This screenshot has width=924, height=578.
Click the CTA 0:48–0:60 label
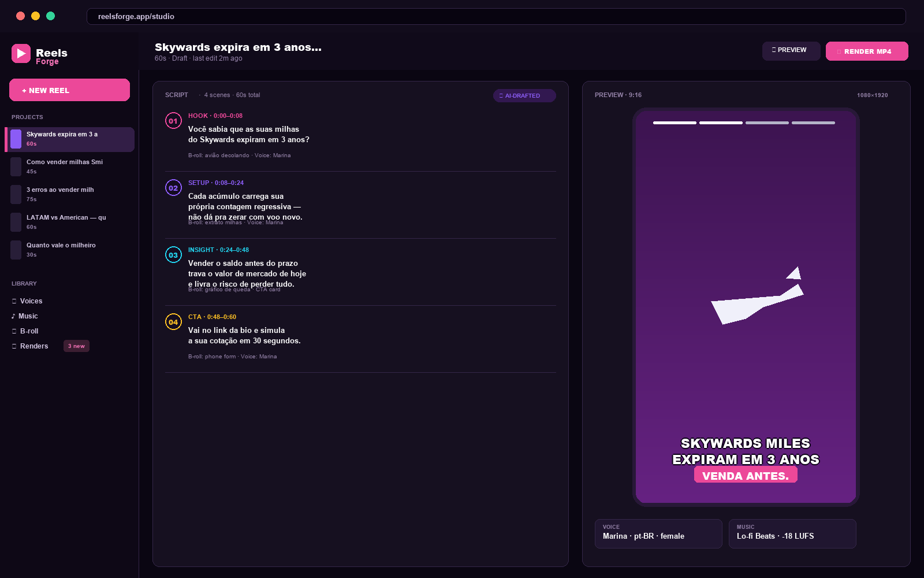212,317
